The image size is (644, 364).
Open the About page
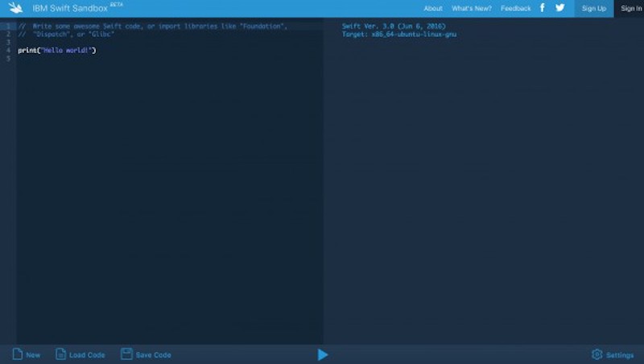433,8
